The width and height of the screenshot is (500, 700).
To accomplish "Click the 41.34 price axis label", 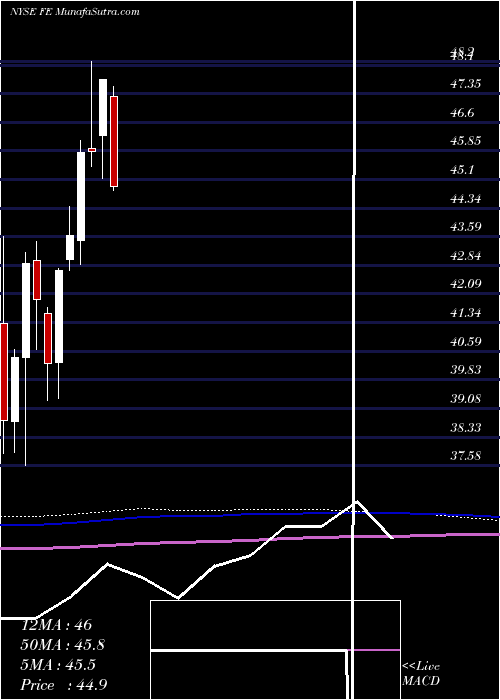I will 466,312.
